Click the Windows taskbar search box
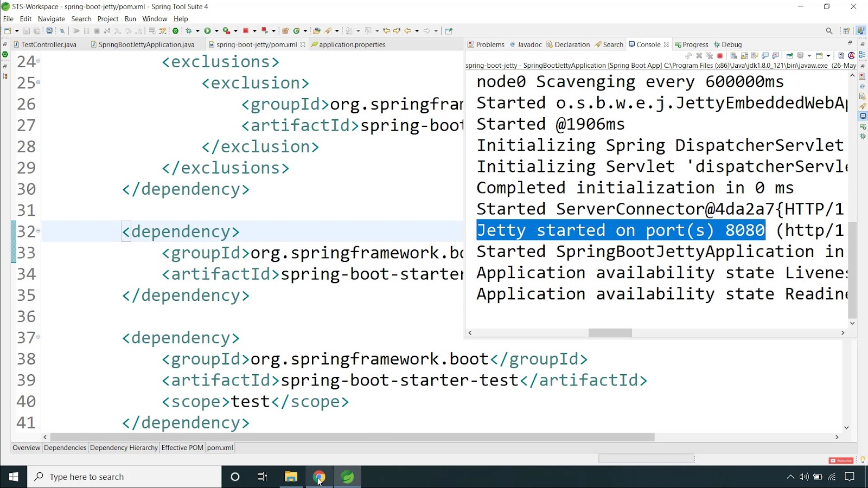 tap(125, 477)
